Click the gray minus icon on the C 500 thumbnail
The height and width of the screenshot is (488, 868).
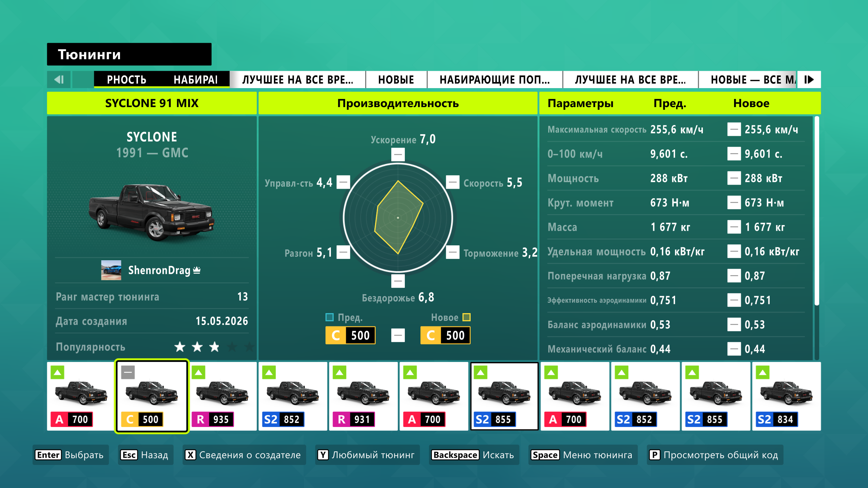tap(128, 372)
